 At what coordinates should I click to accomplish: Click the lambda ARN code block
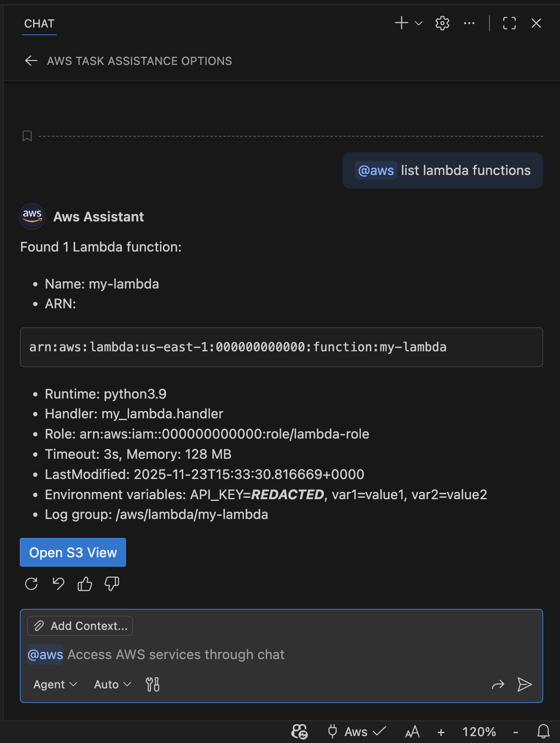[x=281, y=347]
